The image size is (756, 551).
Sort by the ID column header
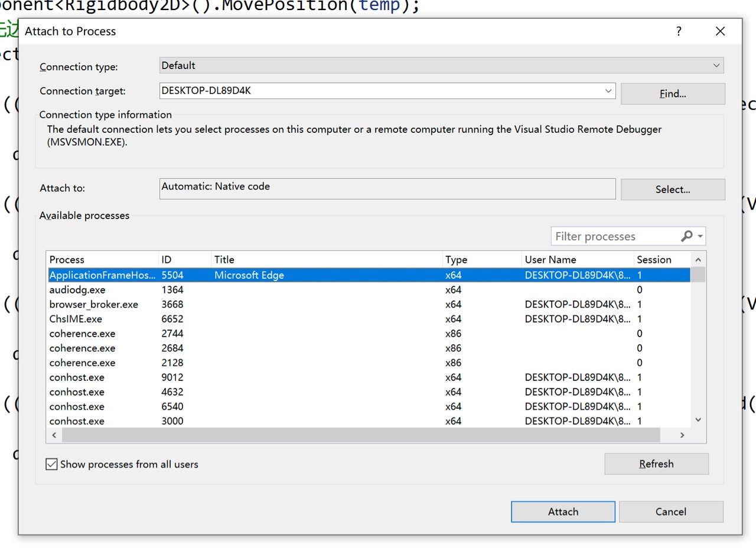click(184, 259)
